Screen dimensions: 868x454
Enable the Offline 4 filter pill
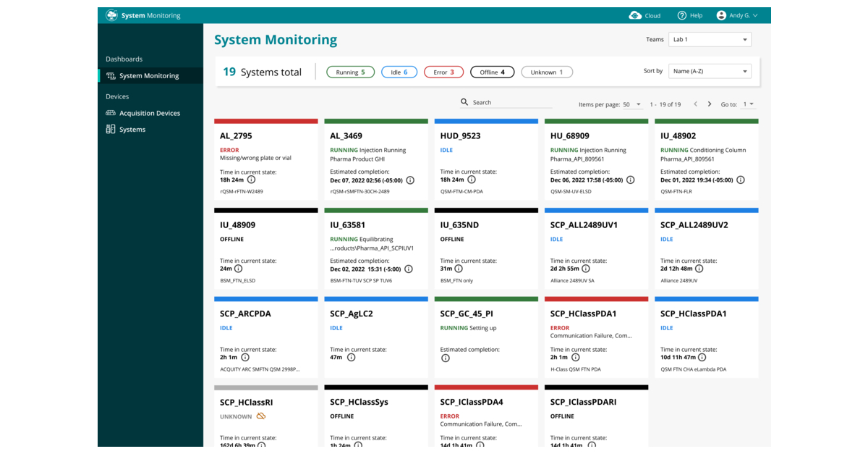(492, 72)
